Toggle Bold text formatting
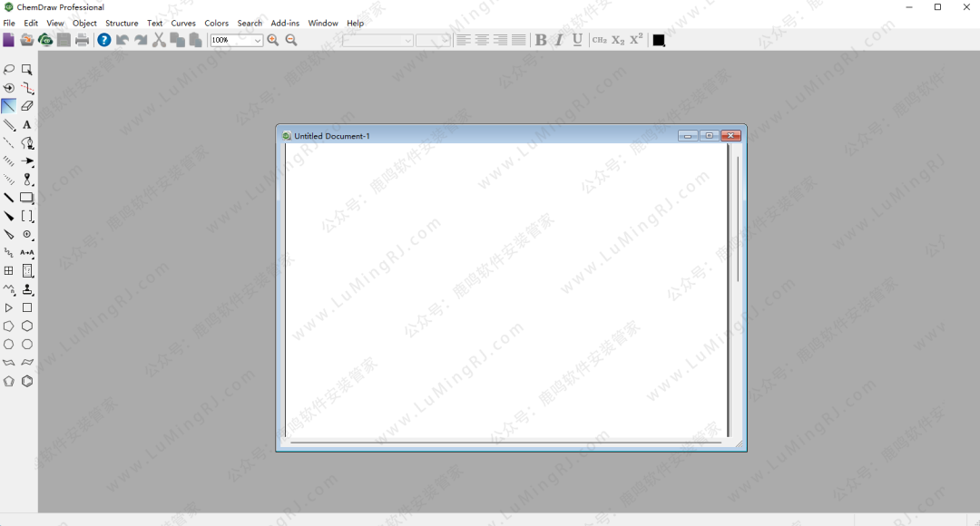980x526 pixels. [541, 40]
